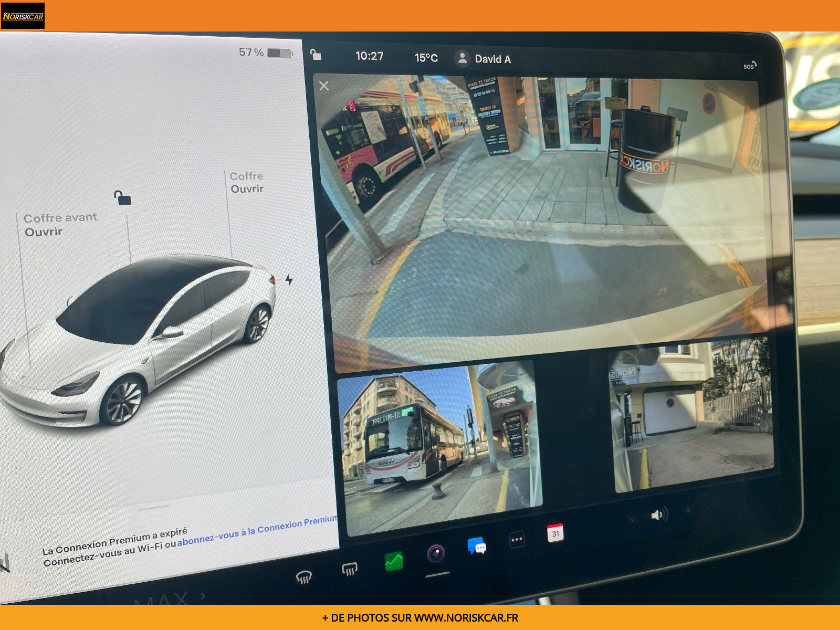The image size is (840, 630).
Task: Close the camera view with the X
Action: [x=324, y=86]
